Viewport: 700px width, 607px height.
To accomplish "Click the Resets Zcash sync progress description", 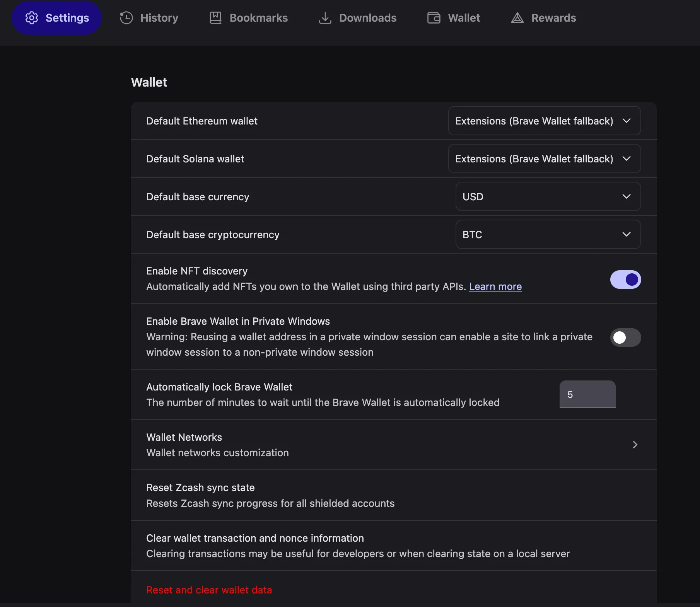I will point(270,503).
